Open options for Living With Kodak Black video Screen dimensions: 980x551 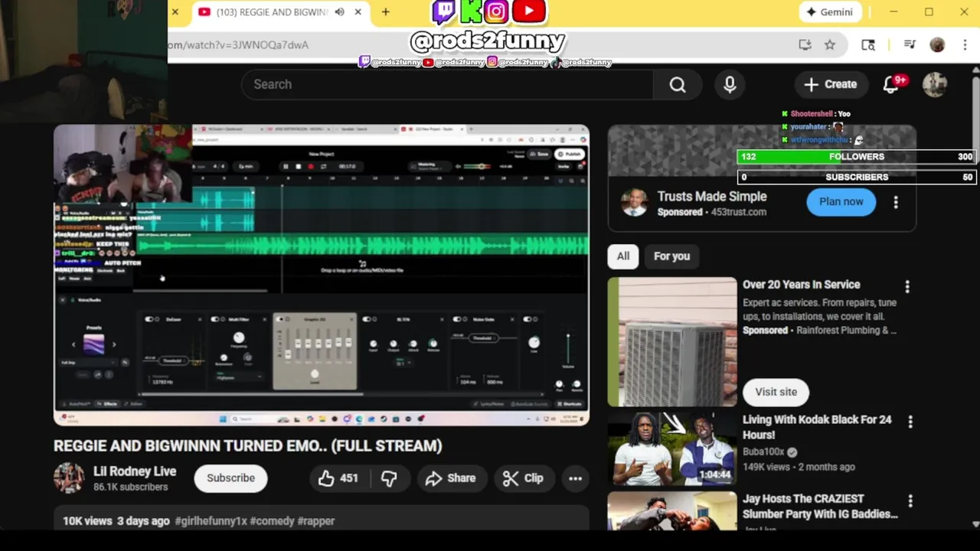coord(910,422)
